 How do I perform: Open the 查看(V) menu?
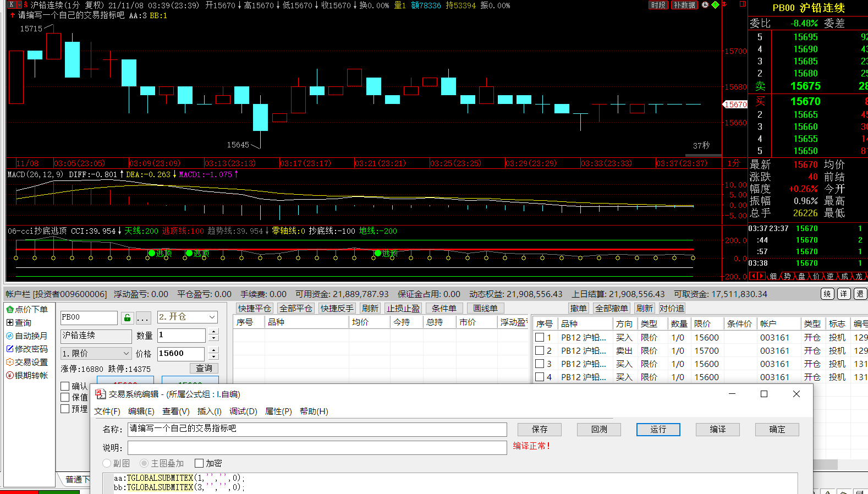click(x=176, y=411)
